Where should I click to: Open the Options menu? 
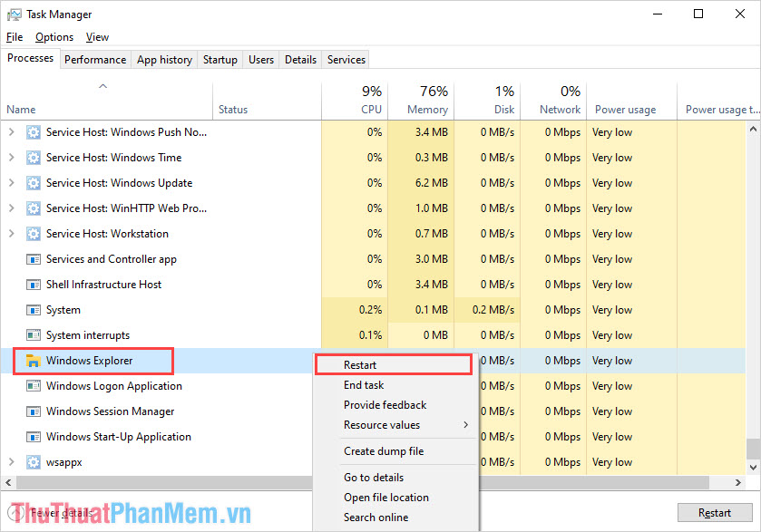point(54,37)
